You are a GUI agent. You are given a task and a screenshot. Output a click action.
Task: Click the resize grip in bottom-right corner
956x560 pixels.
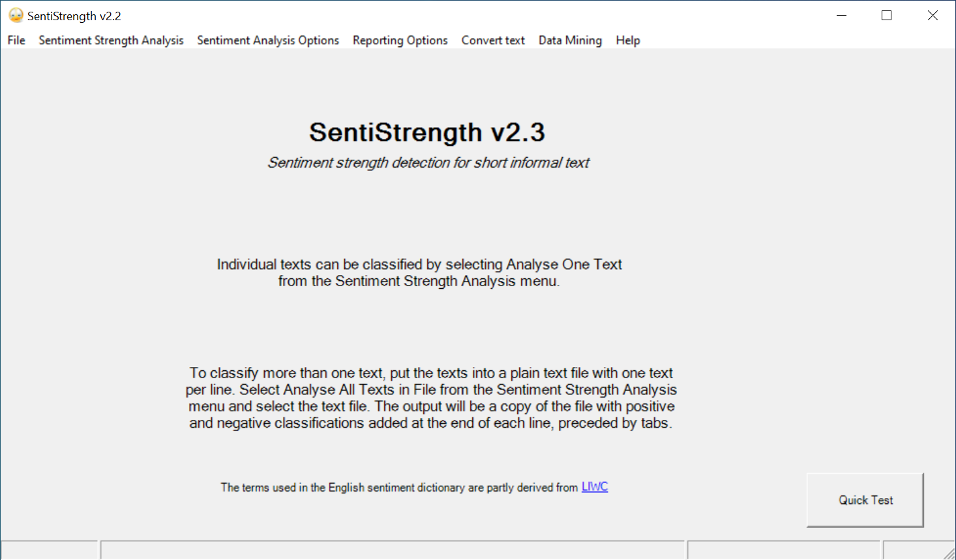point(949,553)
